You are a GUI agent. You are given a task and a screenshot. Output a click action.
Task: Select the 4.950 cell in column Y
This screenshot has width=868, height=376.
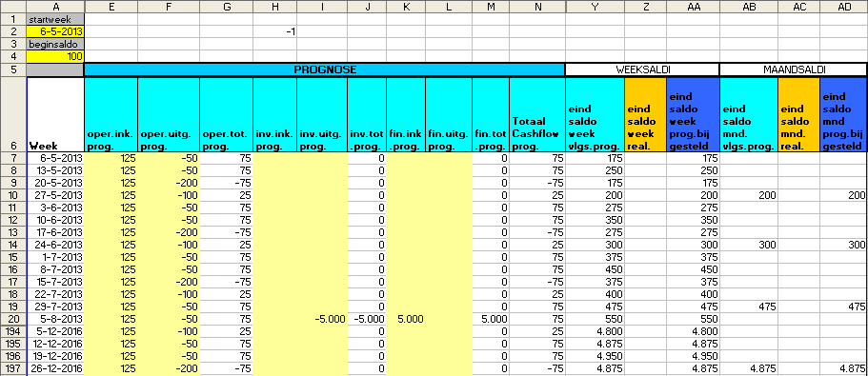pyautogui.click(x=595, y=356)
